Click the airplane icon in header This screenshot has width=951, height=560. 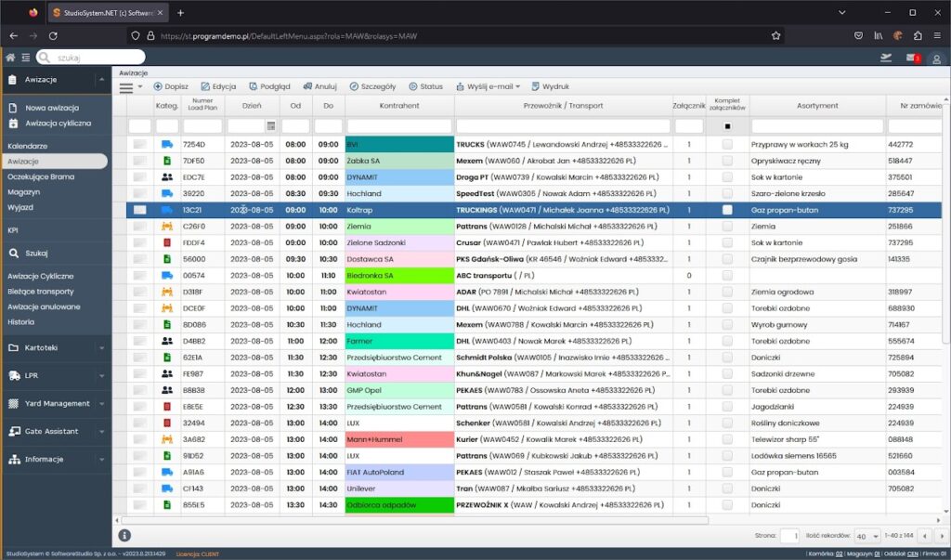tap(886, 58)
